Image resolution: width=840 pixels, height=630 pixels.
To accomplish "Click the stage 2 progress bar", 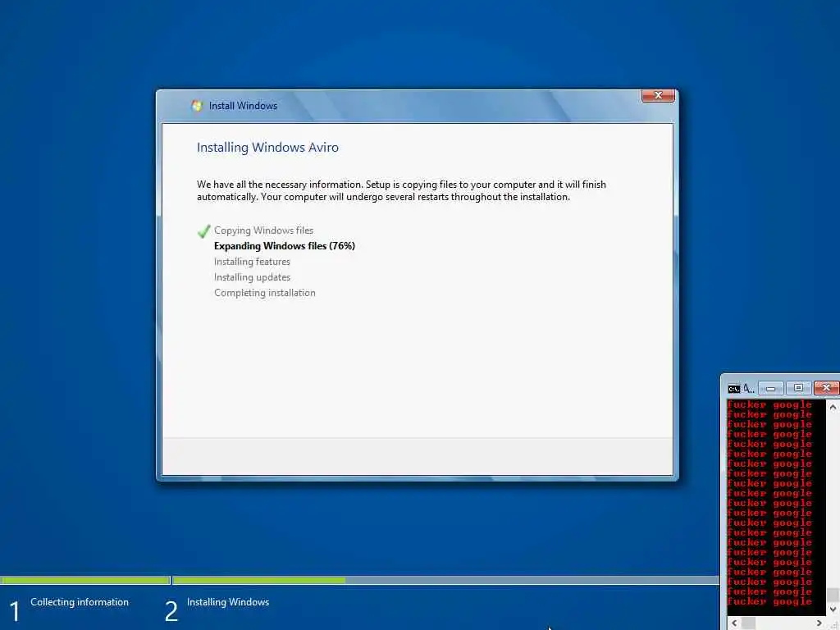I will [445, 580].
